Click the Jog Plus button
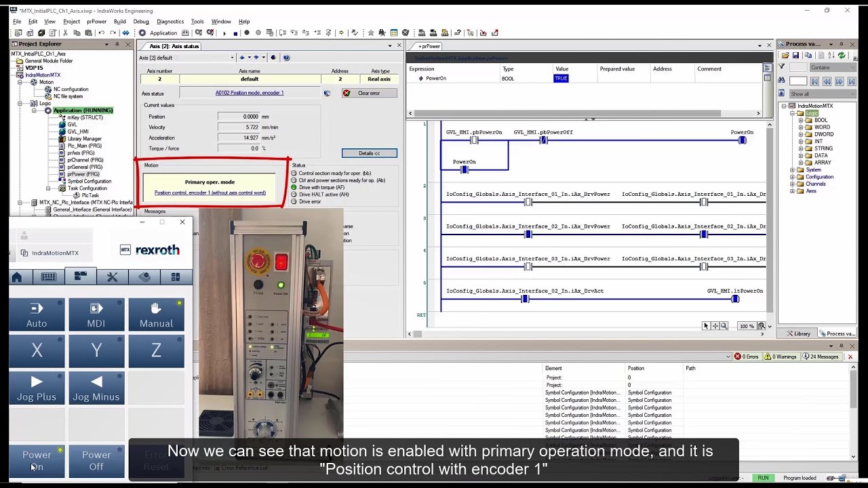The width and height of the screenshot is (868, 488). [37, 388]
